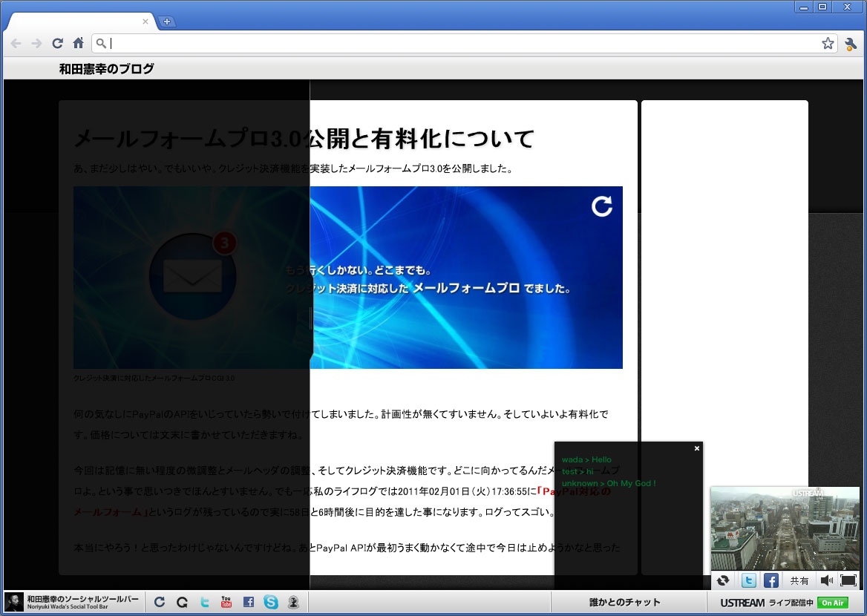Refresh the Ustream player
Viewport: 867px width, 616px height.
coord(723,580)
